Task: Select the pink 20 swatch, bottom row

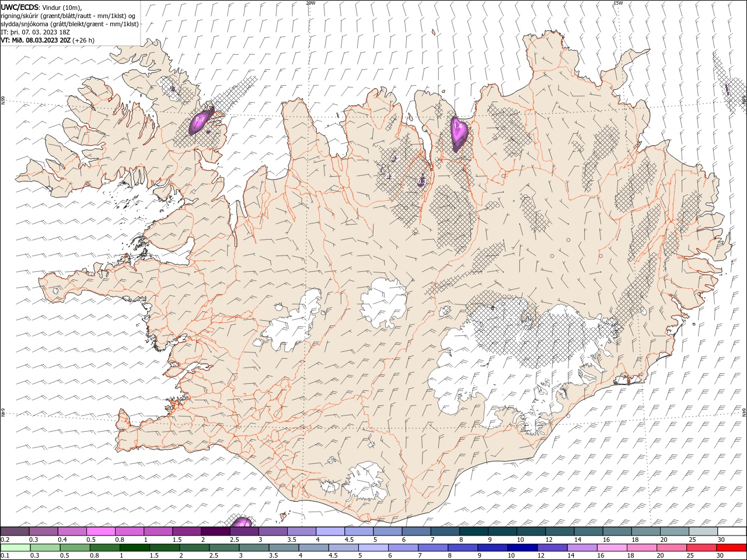Action: [672, 548]
